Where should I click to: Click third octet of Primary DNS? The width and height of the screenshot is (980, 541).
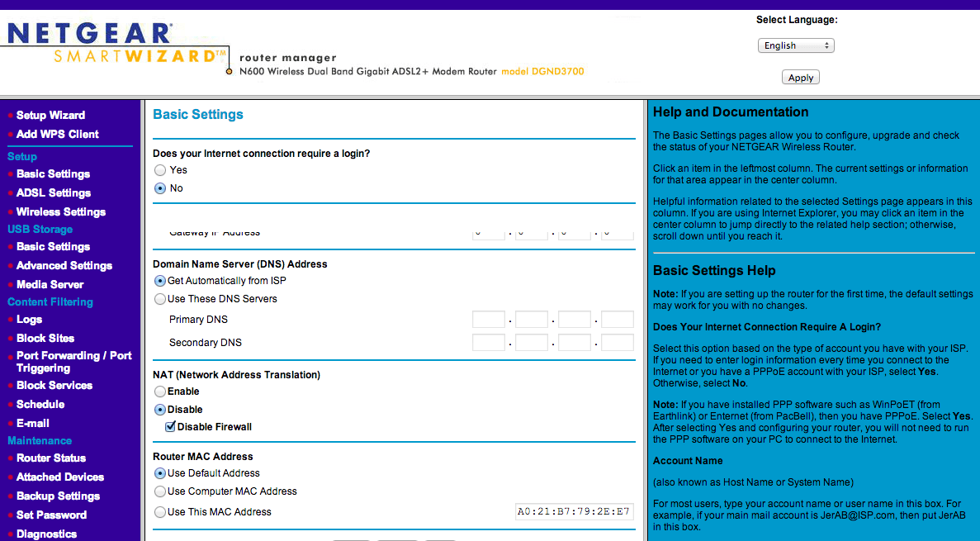[575, 320]
